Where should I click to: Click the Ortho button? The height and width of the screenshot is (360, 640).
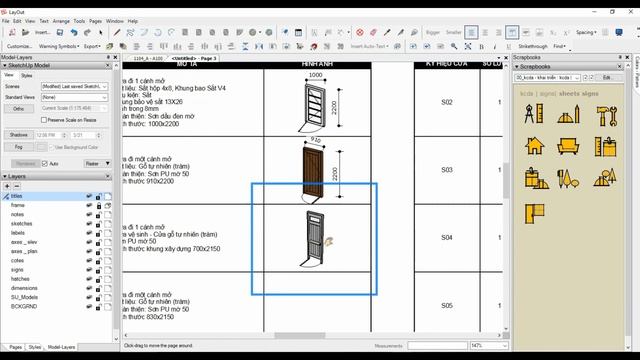click(x=18, y=109)
